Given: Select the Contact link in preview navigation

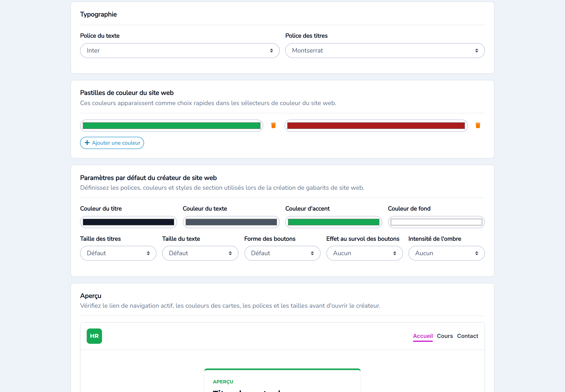Looking at the screenshot, I should coord(467,336).
